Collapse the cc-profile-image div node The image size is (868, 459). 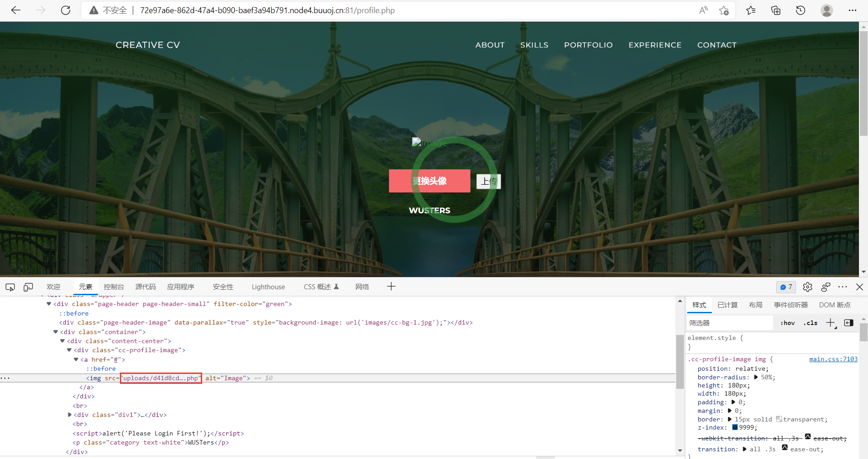[69, 350]
